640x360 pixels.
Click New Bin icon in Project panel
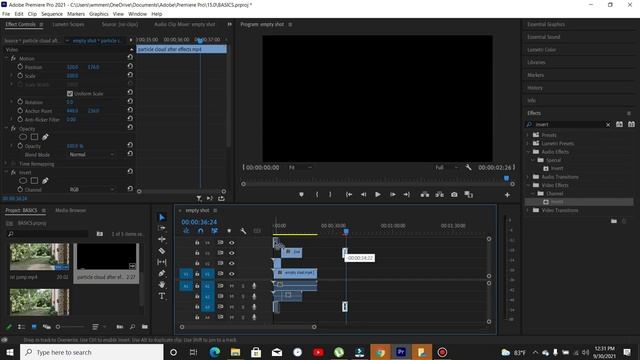(x=144, y=327)
